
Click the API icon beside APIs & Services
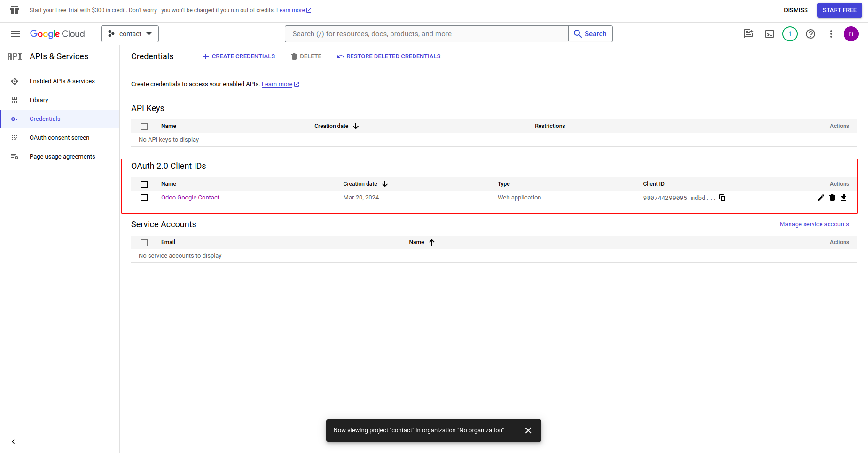click(x=15, y=56)
